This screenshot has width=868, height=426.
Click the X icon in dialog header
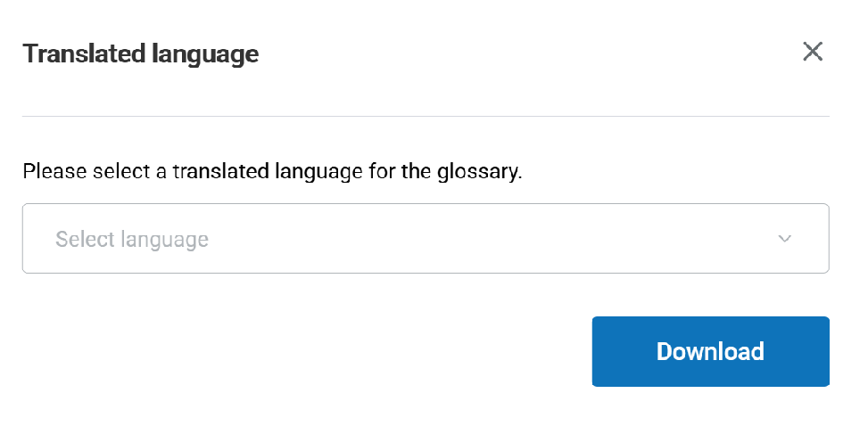tap(812, 52)
